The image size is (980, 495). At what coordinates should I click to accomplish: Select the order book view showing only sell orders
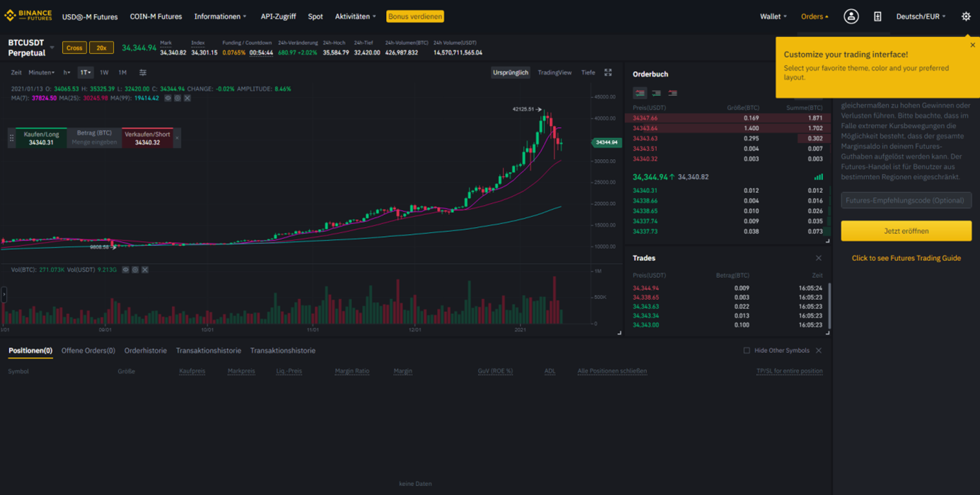pos(672,93)
